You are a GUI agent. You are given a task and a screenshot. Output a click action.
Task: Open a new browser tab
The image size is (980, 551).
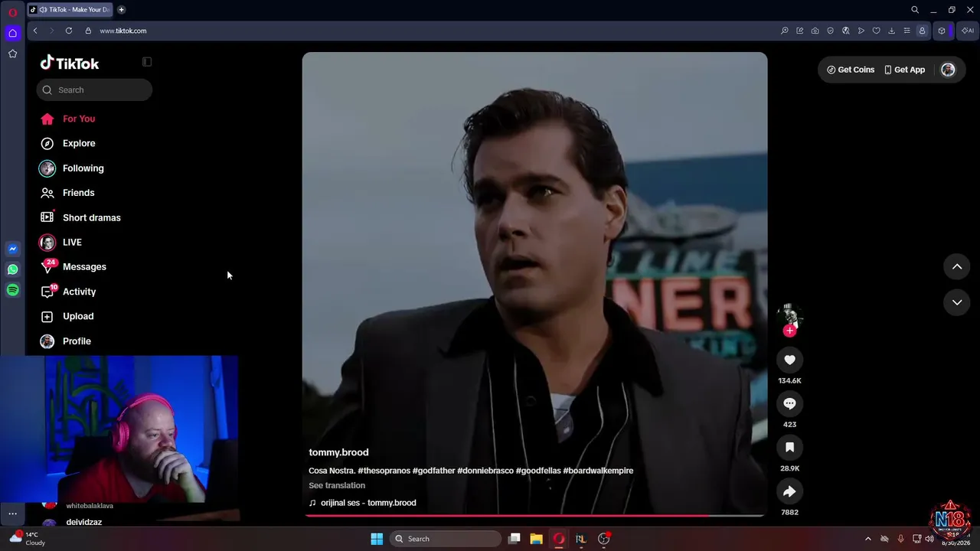point(121,10)
